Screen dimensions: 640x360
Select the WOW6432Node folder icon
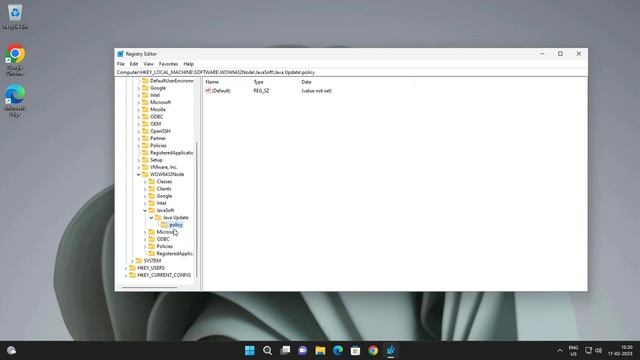(x=145, y=174)
